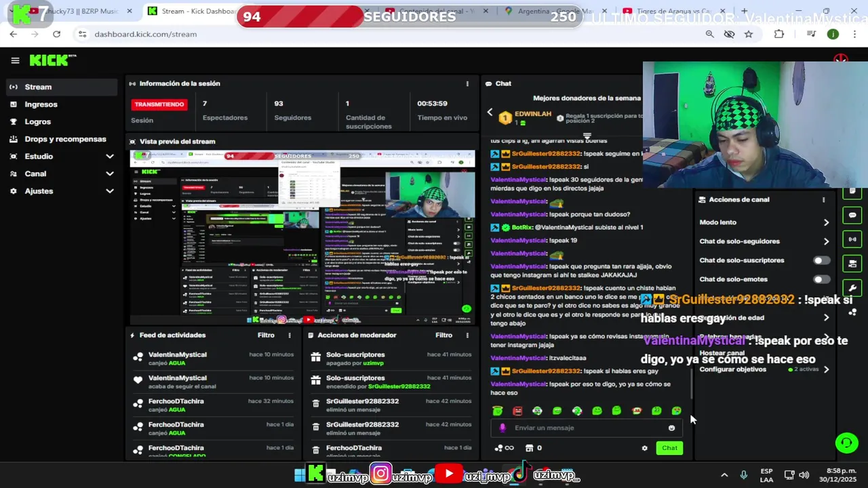The height and width of the screenshot is (488, 868).
Task: Open Configurar objetivos chevron
Action: pyautogui.click(x=826, y=369)
